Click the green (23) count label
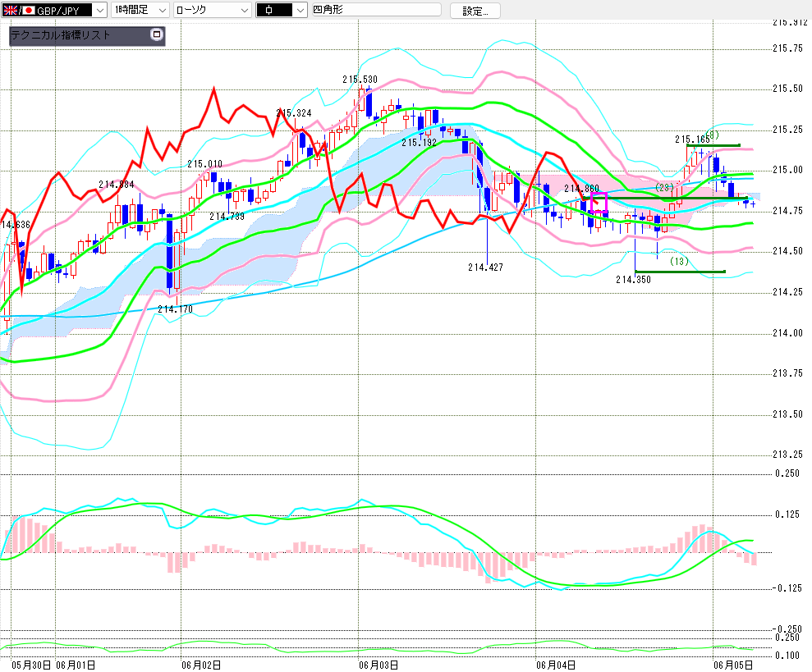 664,187
